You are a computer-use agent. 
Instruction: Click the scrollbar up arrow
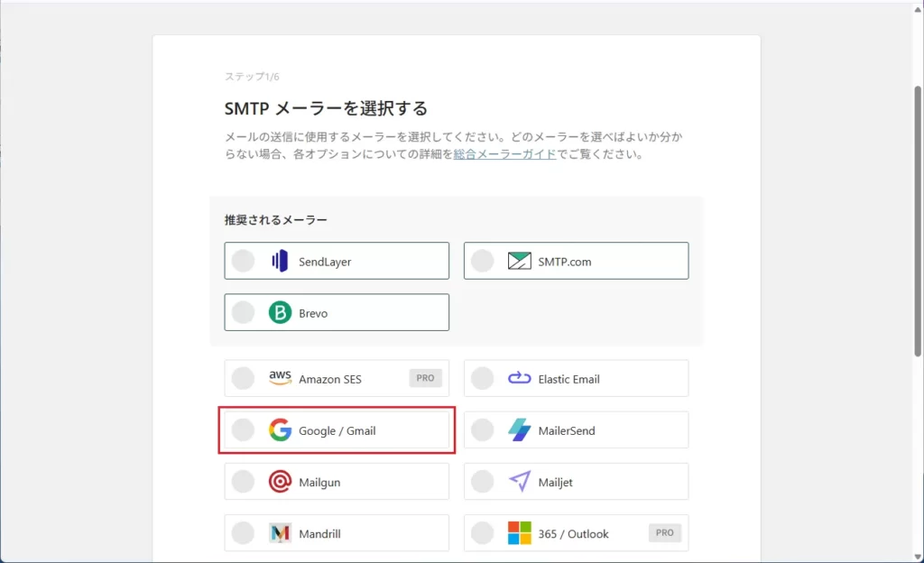(x=918, y=9)
